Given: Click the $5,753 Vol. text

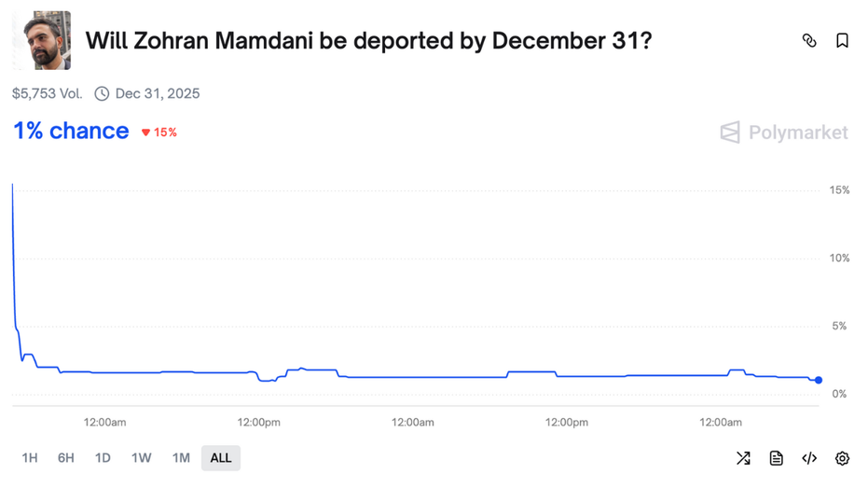Looking at the screenshot, I should (47, 93).
